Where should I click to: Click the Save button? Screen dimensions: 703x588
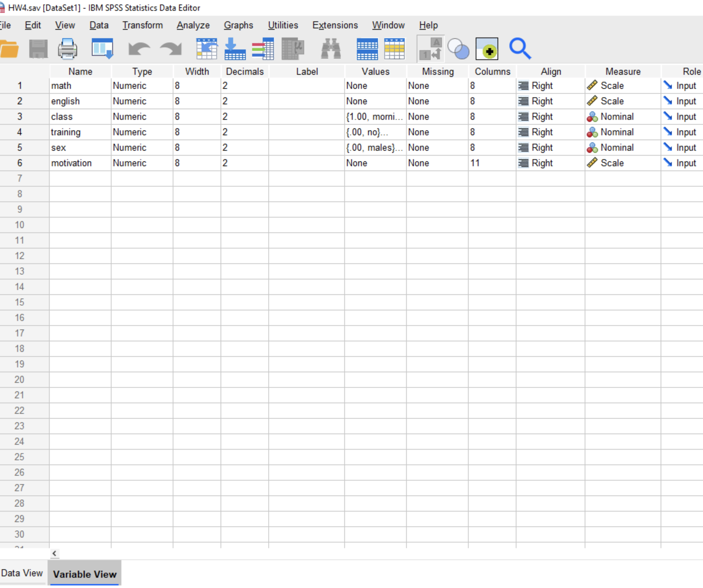pyautogui.click(x=38, y=48)
